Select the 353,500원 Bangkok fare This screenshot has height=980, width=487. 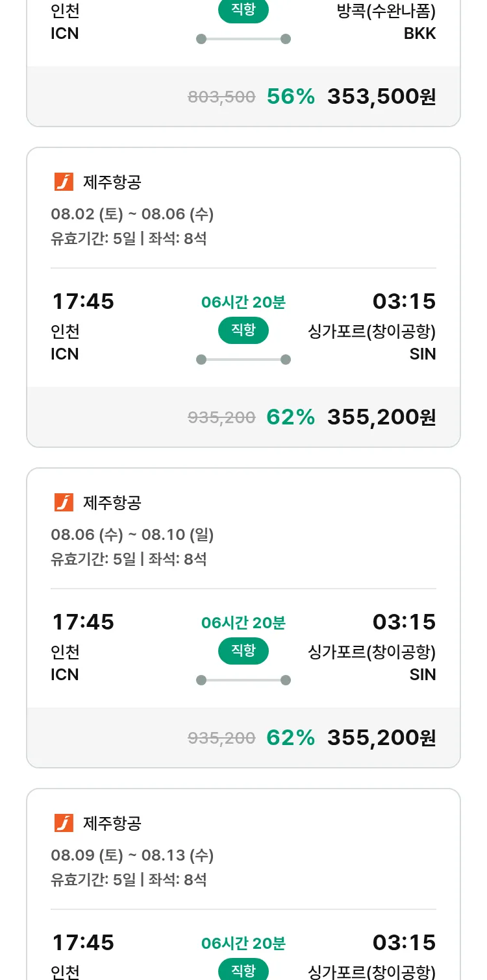(x=381, y=97)
